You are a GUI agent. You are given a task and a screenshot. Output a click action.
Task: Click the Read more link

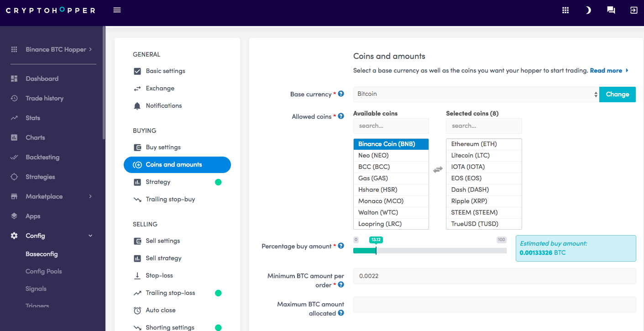(x=609, y=70)
